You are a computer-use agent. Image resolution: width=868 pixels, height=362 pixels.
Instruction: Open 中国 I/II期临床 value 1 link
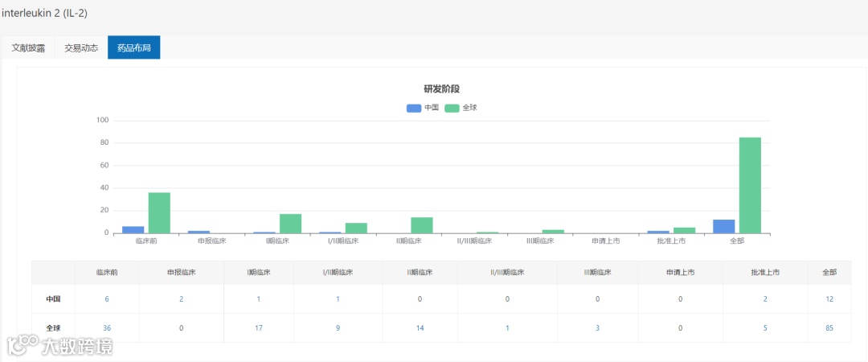point(338,298)
